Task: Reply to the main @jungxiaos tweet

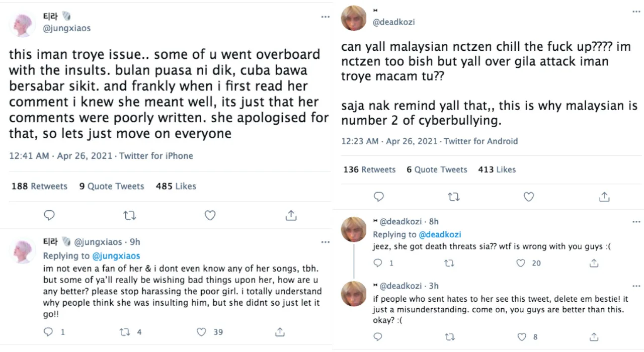Action: tap(49, 216)
